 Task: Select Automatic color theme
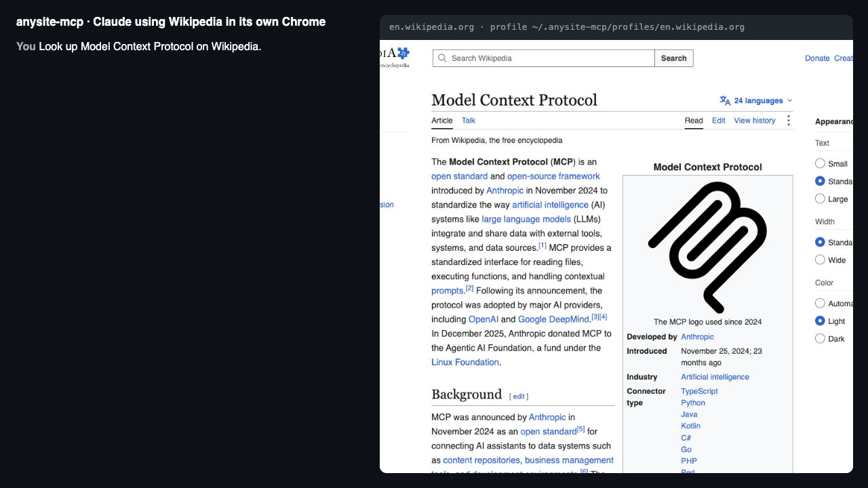coord(820,303)
